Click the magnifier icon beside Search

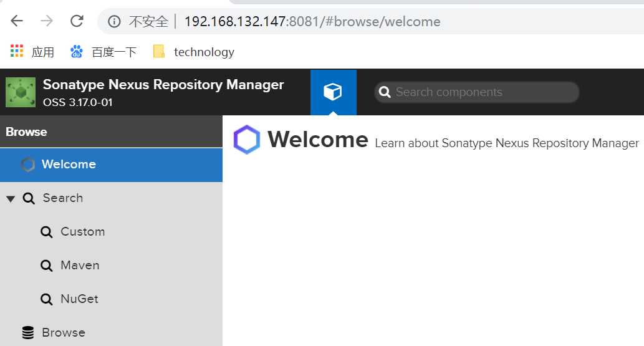pyautogui.click(x=29, y=198)
